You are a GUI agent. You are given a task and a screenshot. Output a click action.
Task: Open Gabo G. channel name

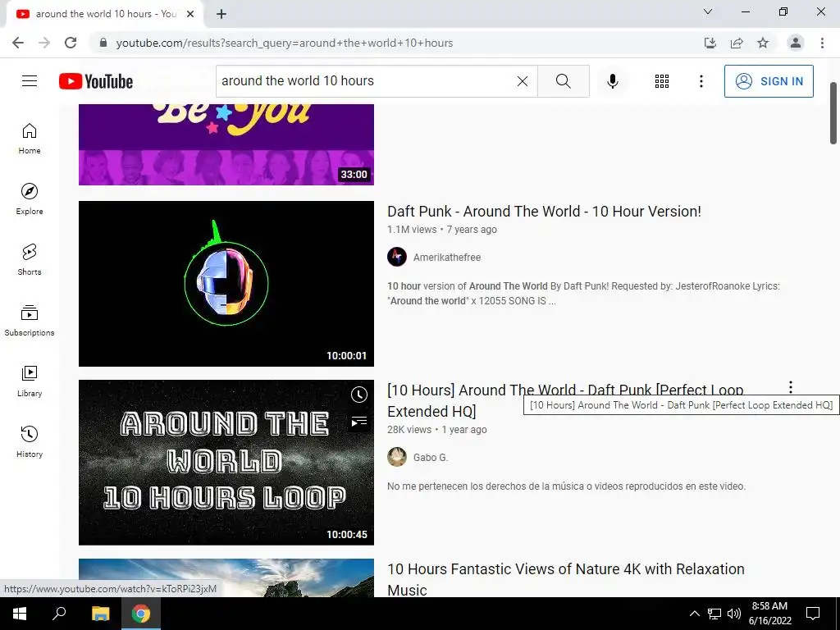point(430,458)
